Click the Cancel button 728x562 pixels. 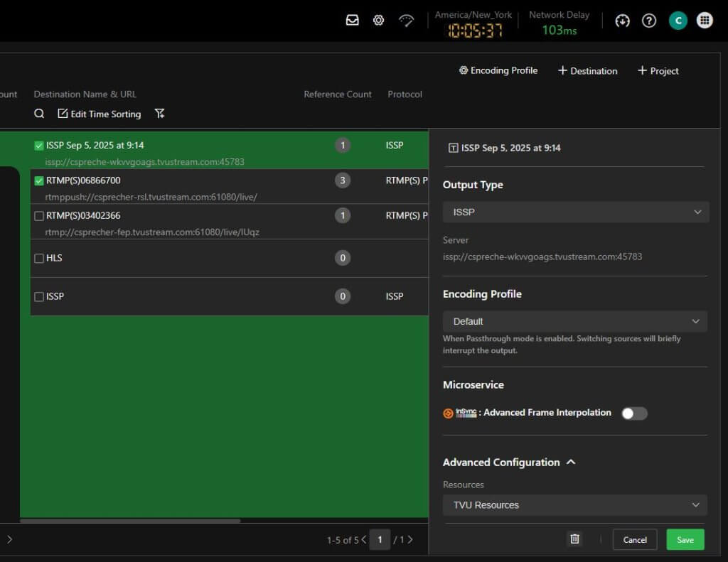tap(635, 540)
